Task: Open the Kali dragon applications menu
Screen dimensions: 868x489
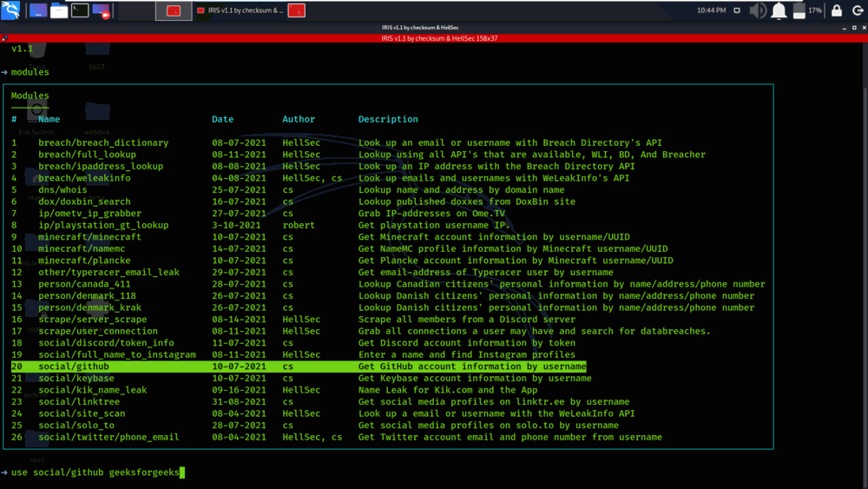Action: (x=10, y=10)
